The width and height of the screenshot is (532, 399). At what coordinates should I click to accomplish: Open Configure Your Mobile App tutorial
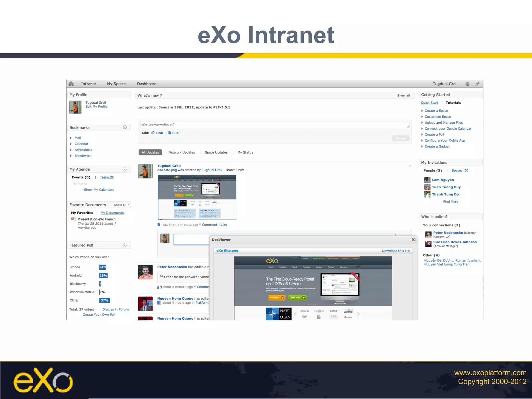[x=445, y=141]
